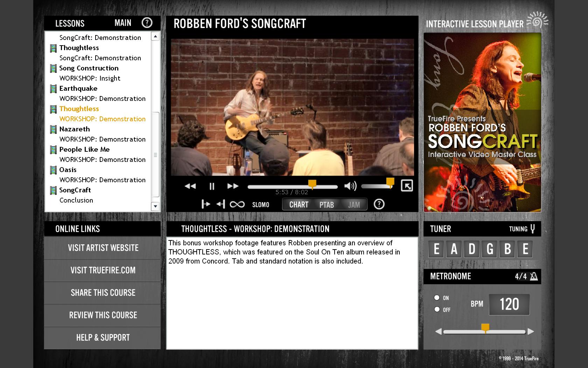Click film icon beside Oasis
588x368 pixels.
(x=53, y=170)
